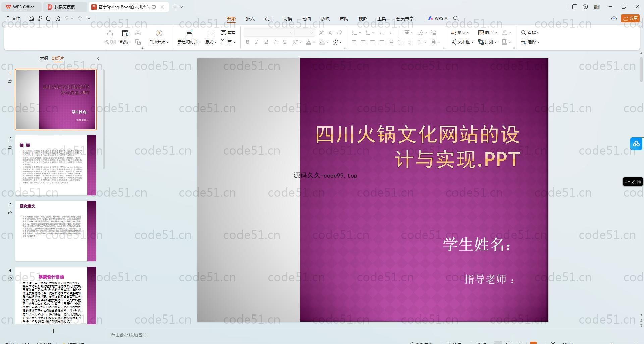The height and width of the screenshot is (344, 644).
Task: Redo the last undone action
Action: pos(80,18)
